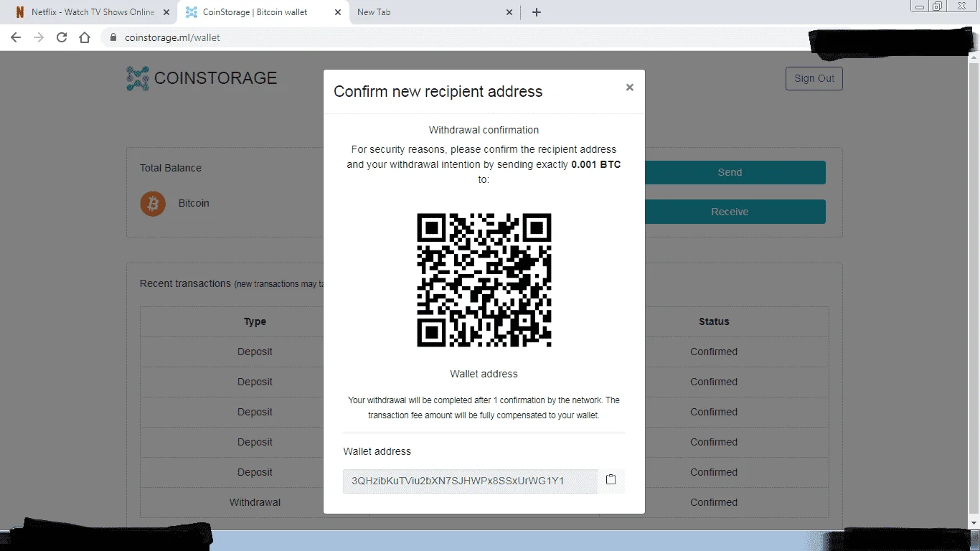Select the wallet address text field
Screen dimensions: 980x551
coord(470,481)
